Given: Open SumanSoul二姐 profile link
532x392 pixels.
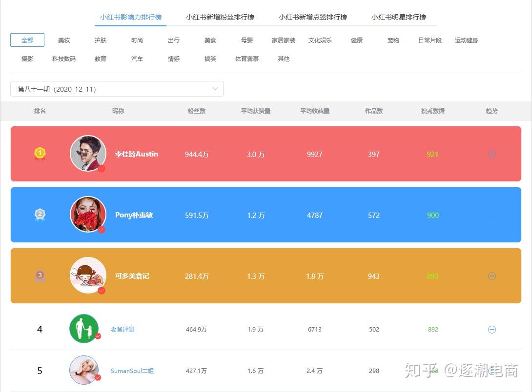Looking at the screenshot, I should click(132, 371).
